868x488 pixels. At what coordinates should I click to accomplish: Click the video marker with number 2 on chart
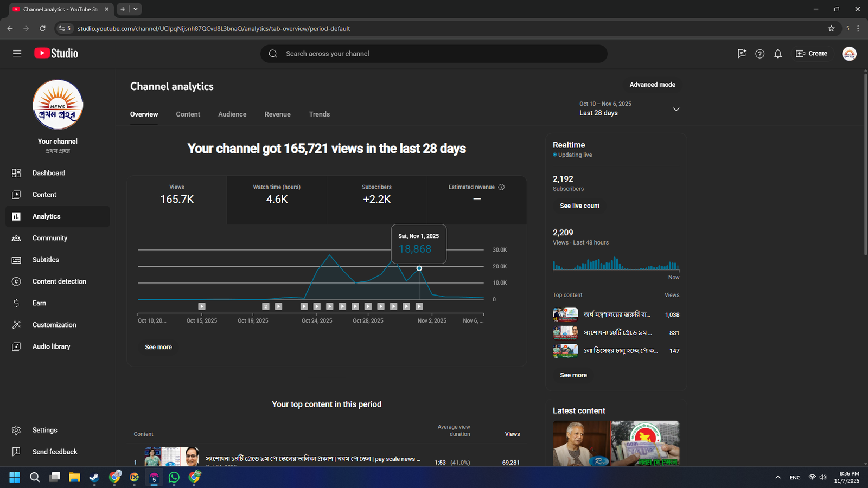pyautogui.click(x=265, y=306)
